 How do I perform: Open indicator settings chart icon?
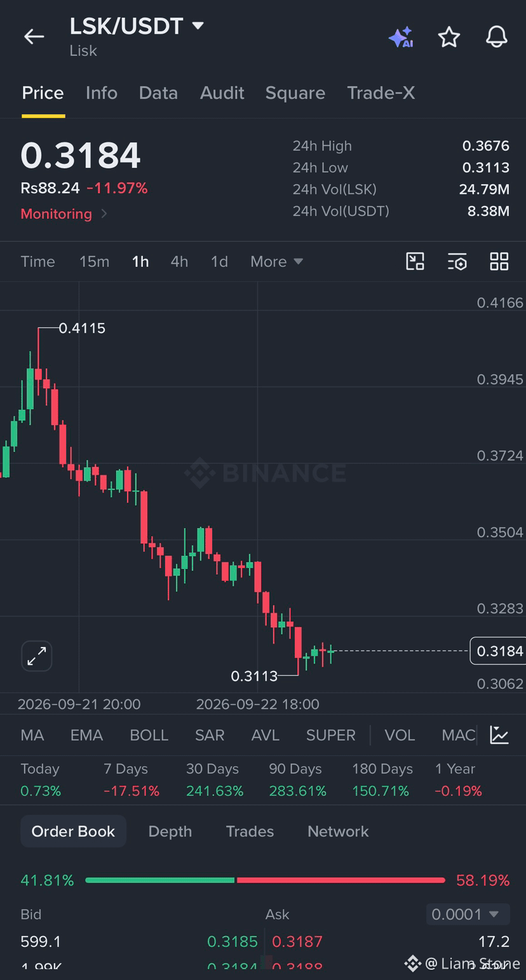tap(499, 735)
